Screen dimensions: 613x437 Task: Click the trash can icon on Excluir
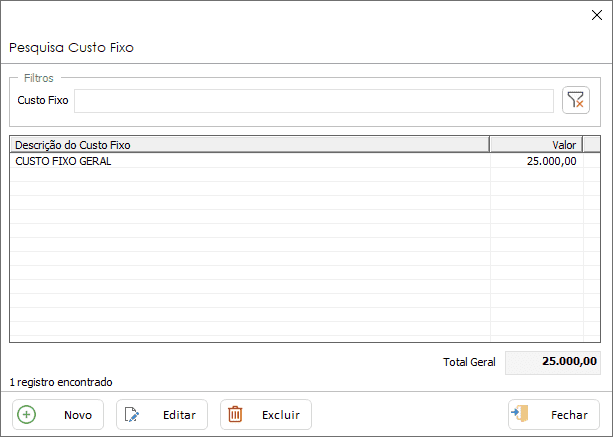235,414
